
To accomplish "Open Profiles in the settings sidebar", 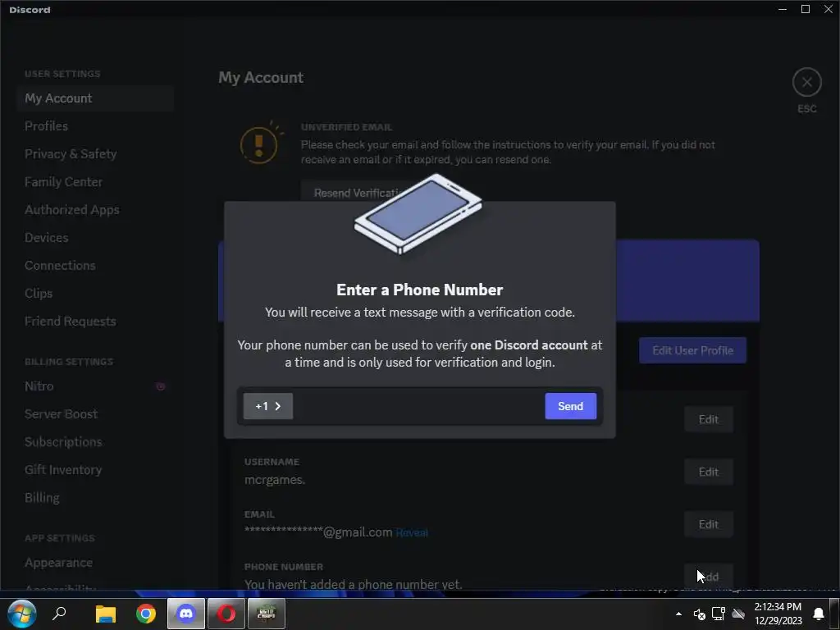I will click(x=95, y=126).
